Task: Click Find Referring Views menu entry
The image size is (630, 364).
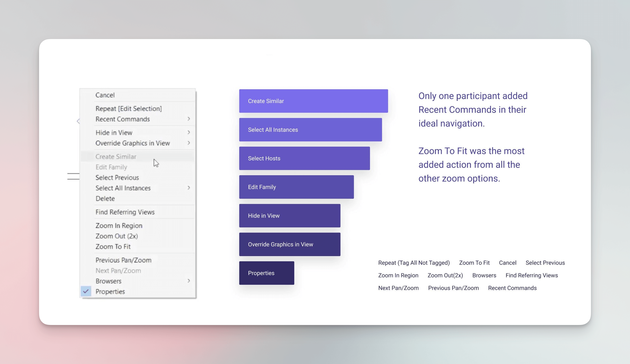Action: 125,212
